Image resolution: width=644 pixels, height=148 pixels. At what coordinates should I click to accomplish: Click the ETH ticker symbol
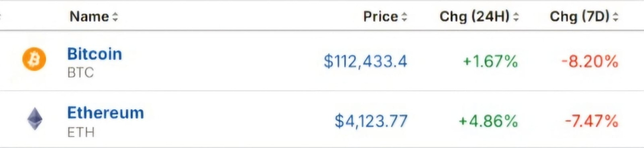click(x=81, y=132)
